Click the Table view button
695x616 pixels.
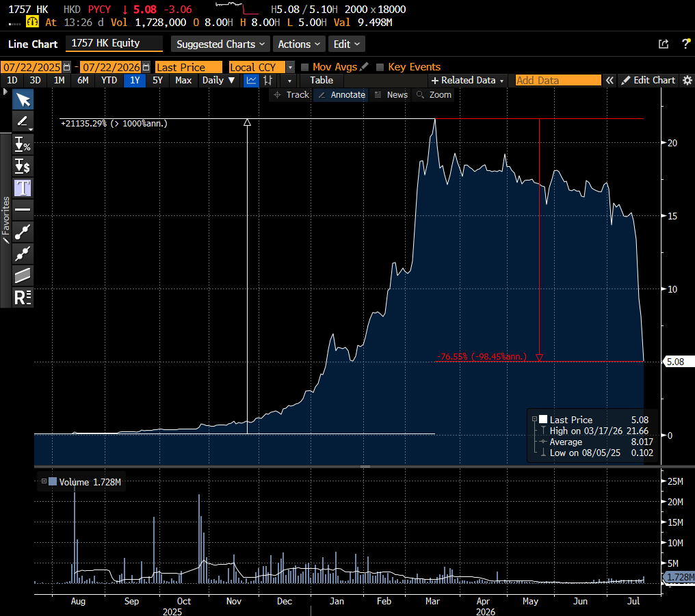322,80
